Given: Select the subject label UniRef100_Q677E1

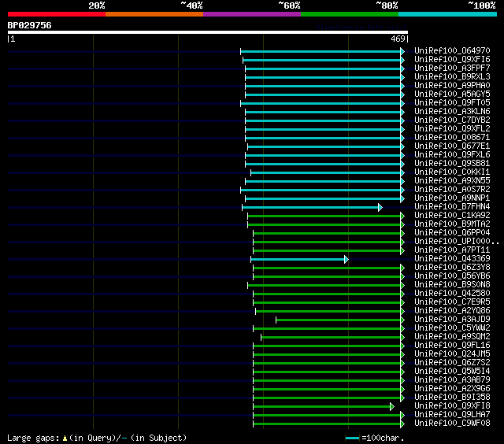Looking at the screenshot, I should tap(452, 146).
